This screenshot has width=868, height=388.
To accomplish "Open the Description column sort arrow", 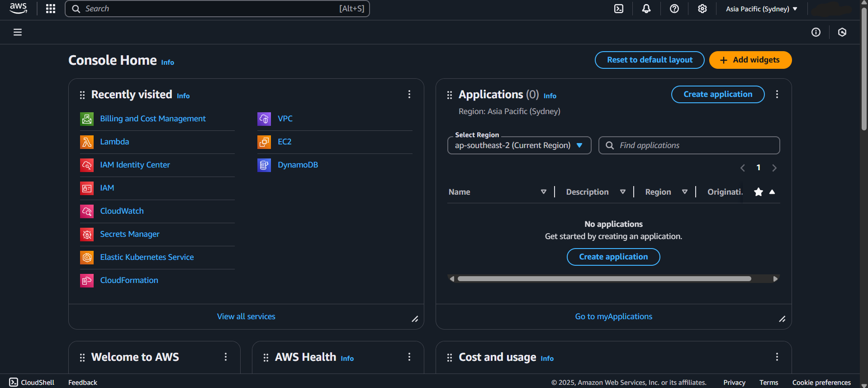I will (623, 192).
